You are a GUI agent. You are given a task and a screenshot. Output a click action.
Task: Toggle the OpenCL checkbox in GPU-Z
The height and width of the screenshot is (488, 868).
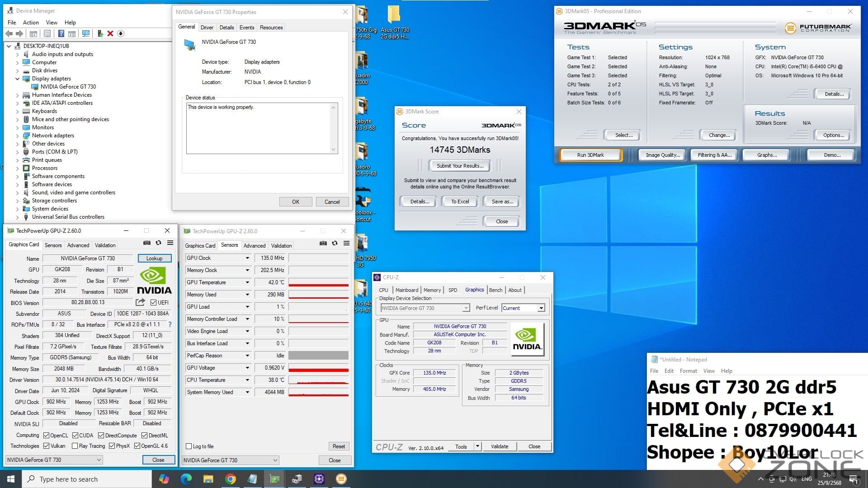point(46,436)
